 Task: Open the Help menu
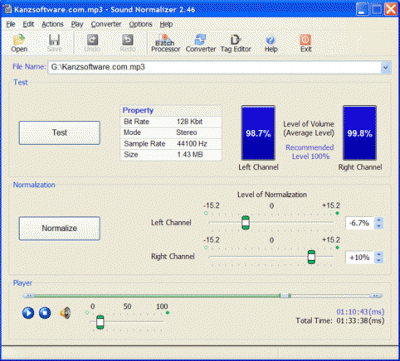click(166, 24)
